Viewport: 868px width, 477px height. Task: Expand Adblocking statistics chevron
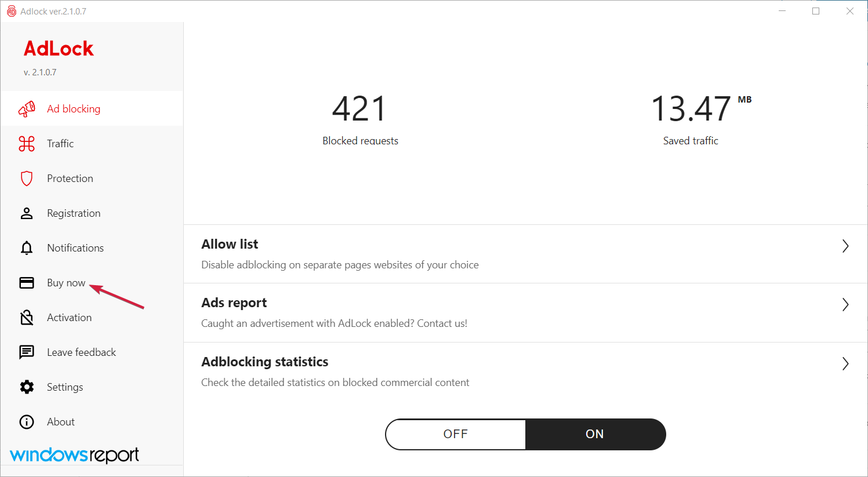coord(845,364)
